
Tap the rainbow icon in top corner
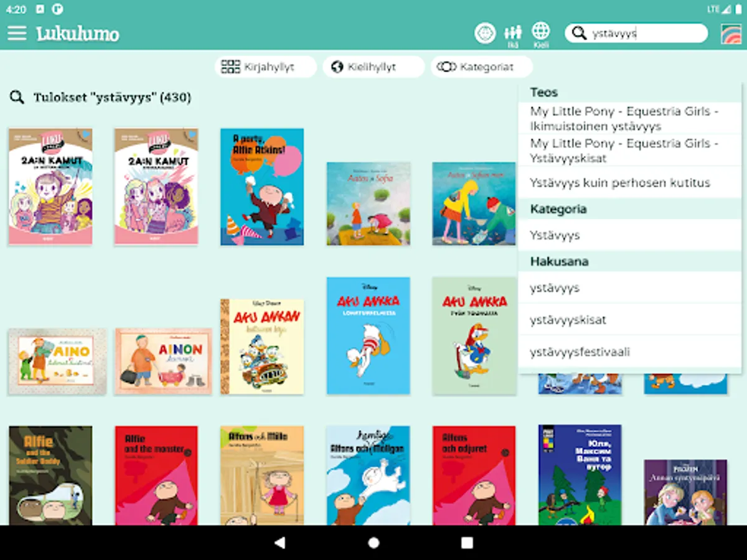[731, 34]
